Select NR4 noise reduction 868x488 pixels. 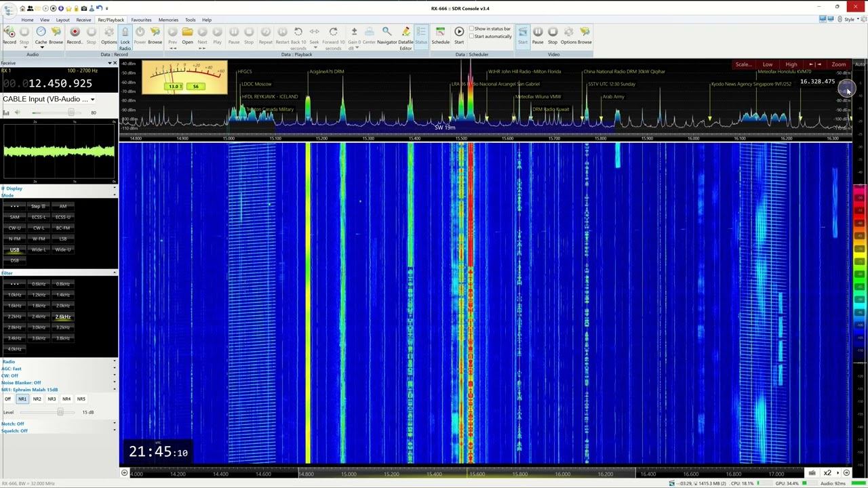66,399
